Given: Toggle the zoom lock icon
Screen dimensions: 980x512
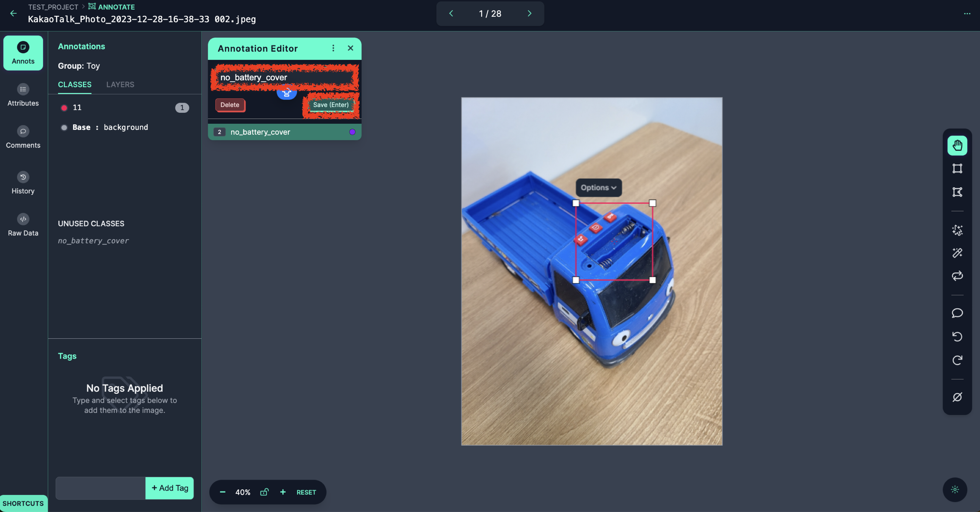Looking at the screenshot, I should (x=264, y=492).
